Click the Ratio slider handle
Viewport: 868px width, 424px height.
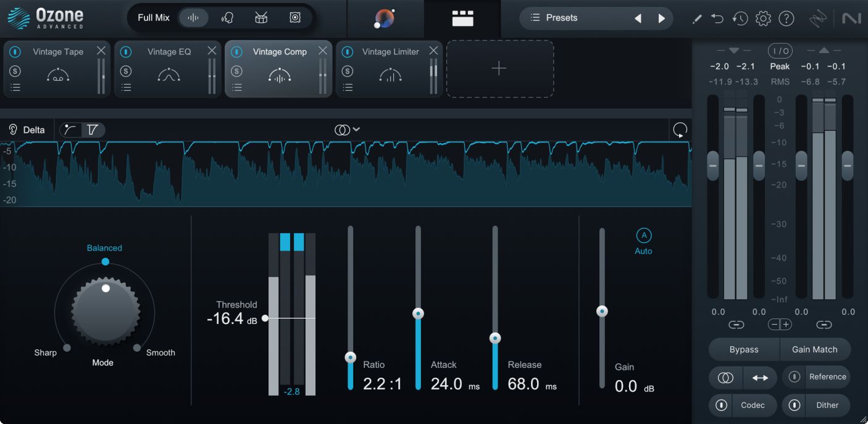[x=351, y=357]
